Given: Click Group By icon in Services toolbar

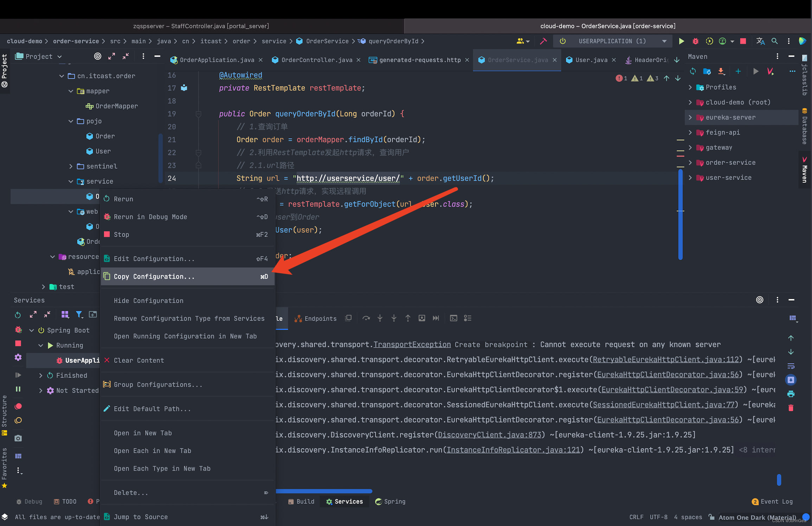Looking at the screenshot, I should tap(65, 315).
